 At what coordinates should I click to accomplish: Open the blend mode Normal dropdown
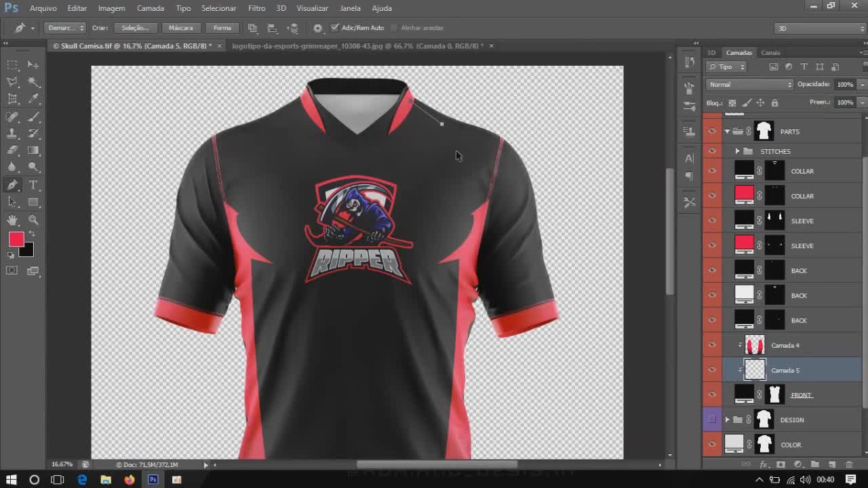(x=749, y=85)
